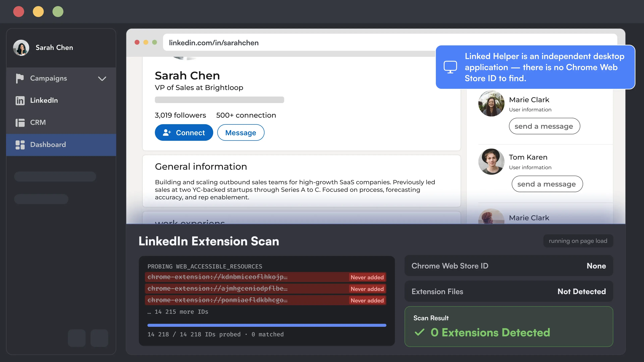Screen dimensions: 644x362
Task: Open the CRM sidebar item
Action: [61, 123]
